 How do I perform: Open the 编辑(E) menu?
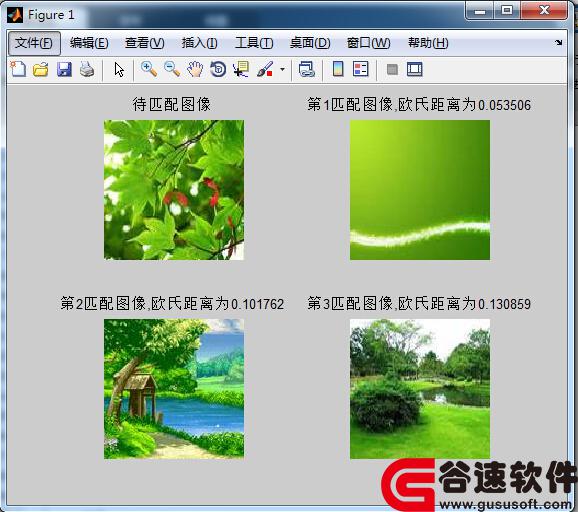tap(89, 43)
